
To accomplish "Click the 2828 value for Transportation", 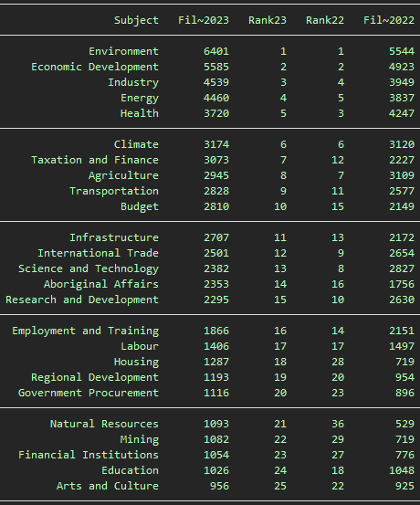I will 216,191.
